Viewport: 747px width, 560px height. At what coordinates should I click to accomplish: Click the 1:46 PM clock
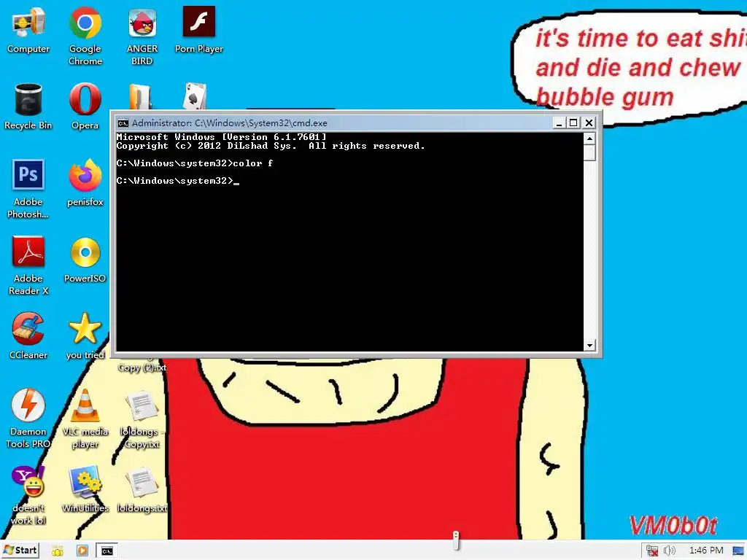pos(706,551)
